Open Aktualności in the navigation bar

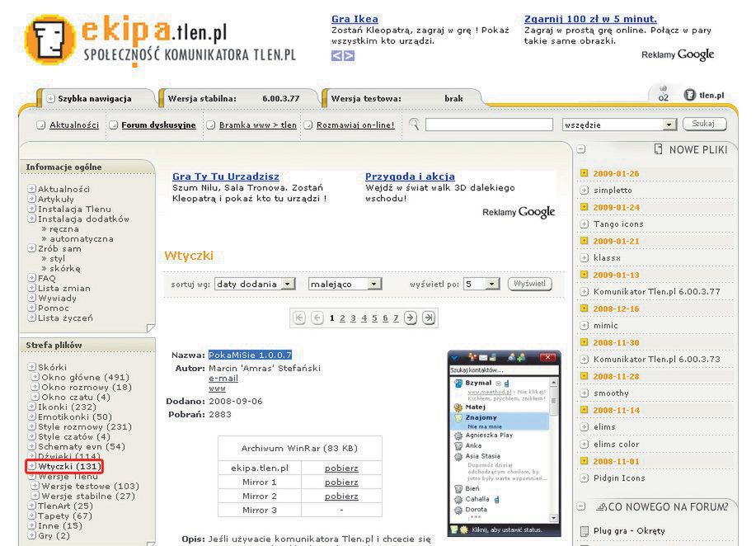coord(74,125)
